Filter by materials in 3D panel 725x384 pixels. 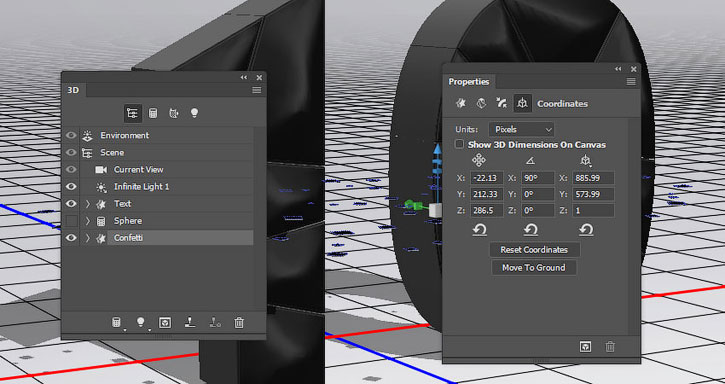coord(174,113)
